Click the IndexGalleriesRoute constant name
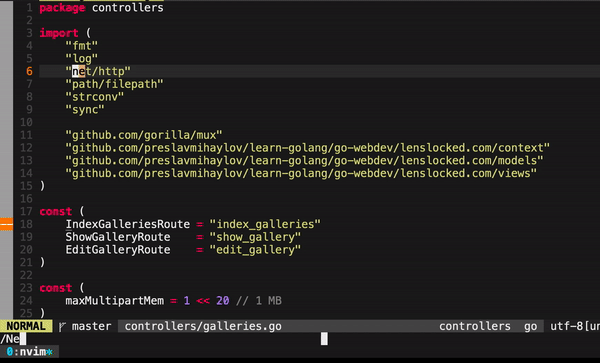 pyautogui.click(x=127, y=224)
